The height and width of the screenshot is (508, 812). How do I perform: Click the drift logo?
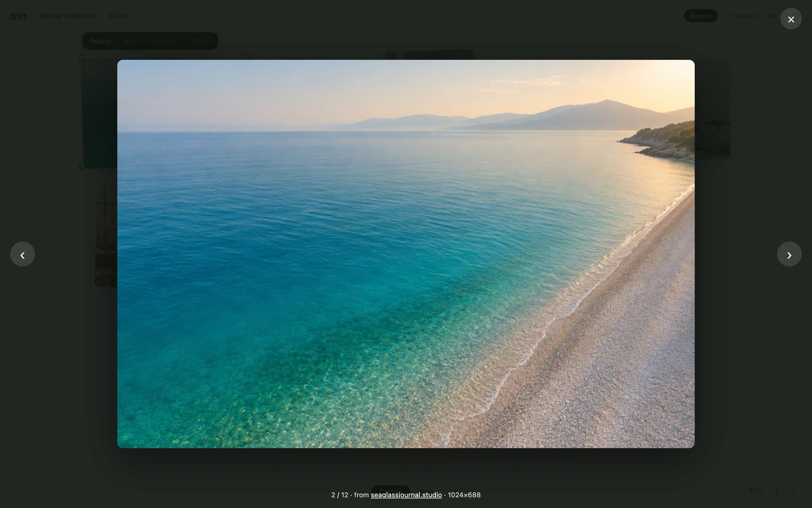point(18,16)
